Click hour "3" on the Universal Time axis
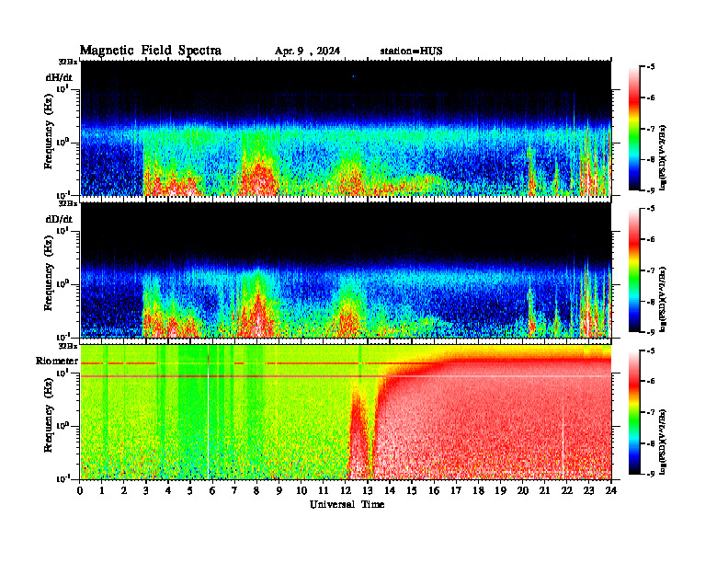Viewport: 728px width, 563px height. pyautogui.click(x=147, y=490)
